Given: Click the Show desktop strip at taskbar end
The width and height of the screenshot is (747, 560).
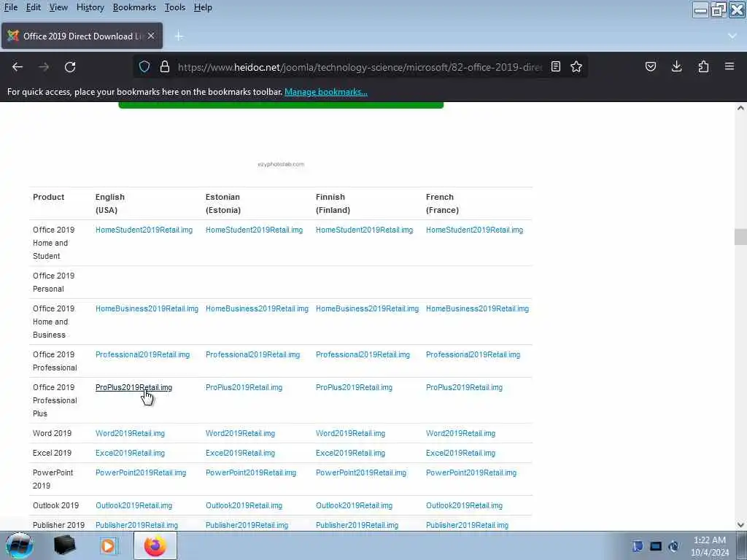Looking at the screenshot, I should tap(742, 545).
